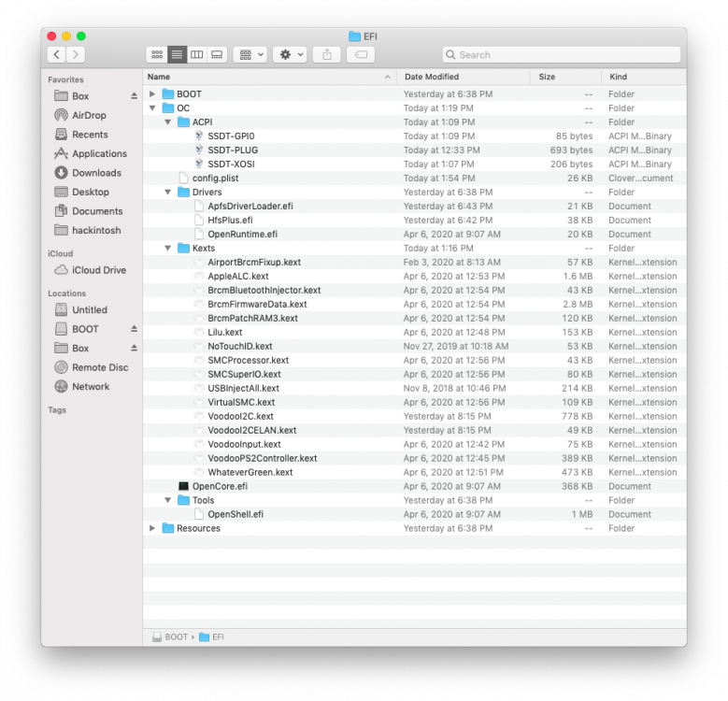Select the SSDT-GPIO file
Viewport: 728px width, 701px height.
tap(415, 136)
